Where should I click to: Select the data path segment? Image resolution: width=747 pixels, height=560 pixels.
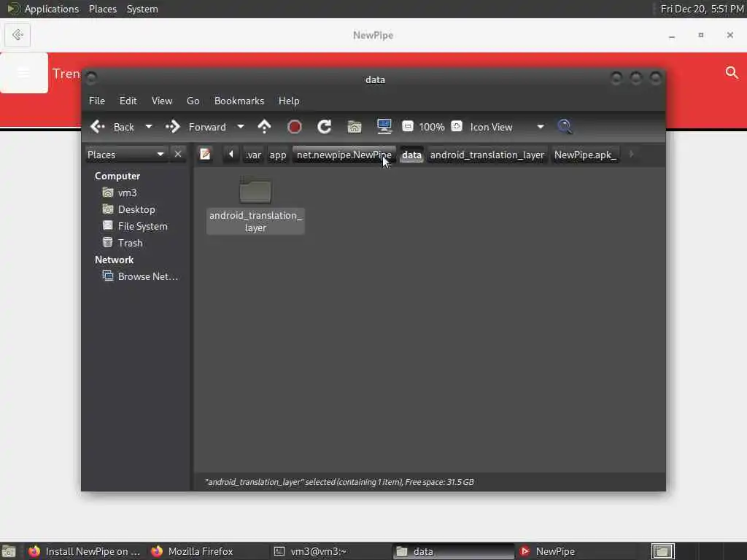411,155
